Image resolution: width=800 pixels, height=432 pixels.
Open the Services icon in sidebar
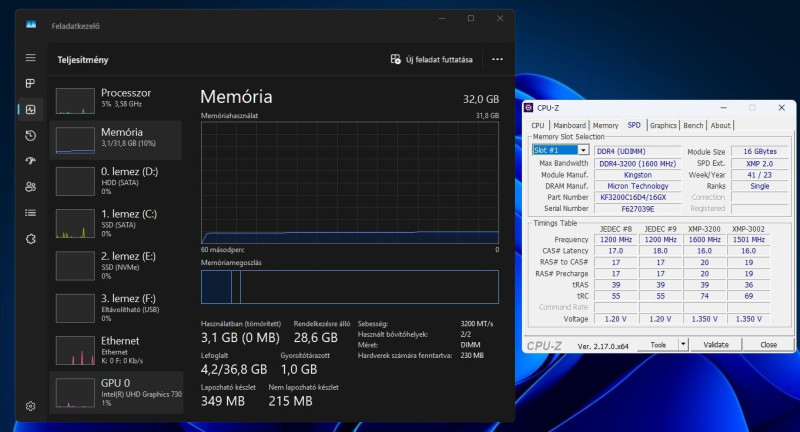pos(31,239)
